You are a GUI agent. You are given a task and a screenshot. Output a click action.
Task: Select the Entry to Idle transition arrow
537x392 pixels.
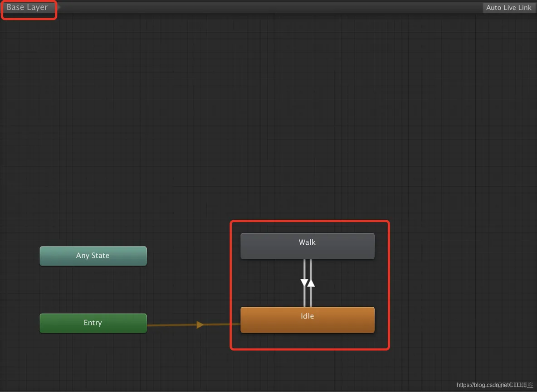200,324
